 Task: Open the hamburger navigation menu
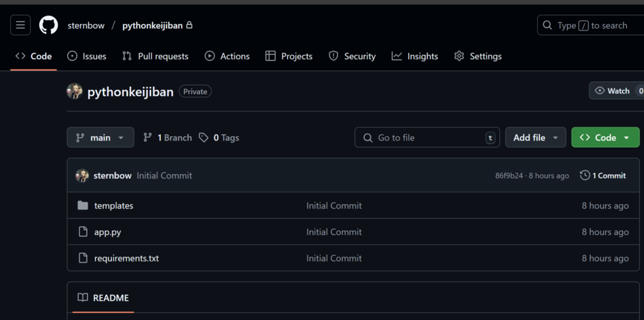[x=20, y=25]
